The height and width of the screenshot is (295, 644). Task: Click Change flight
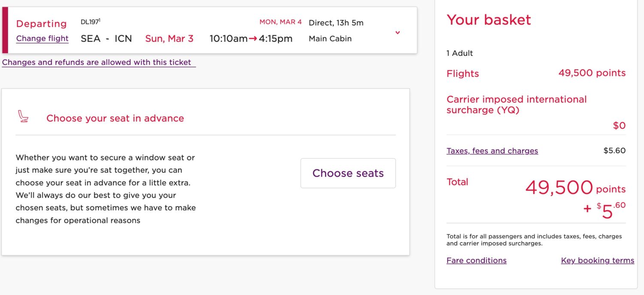tap(42, 39)
